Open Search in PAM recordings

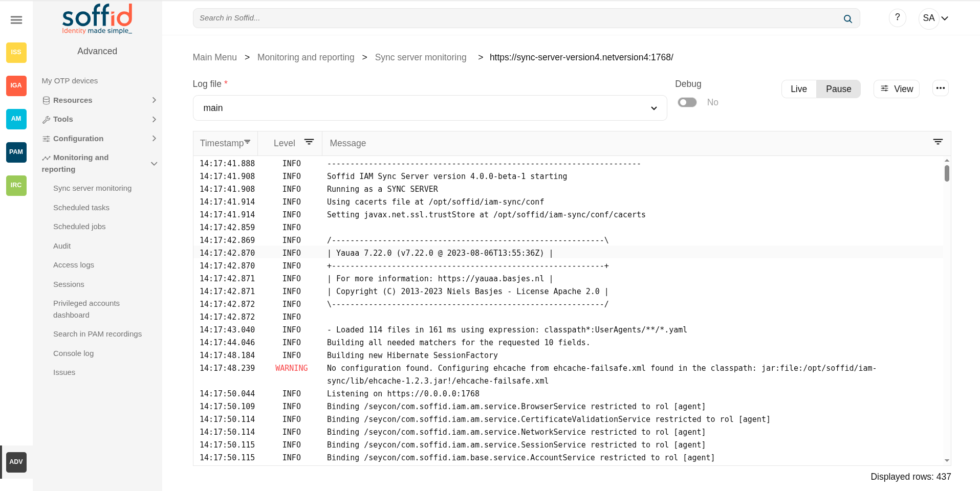97,334
